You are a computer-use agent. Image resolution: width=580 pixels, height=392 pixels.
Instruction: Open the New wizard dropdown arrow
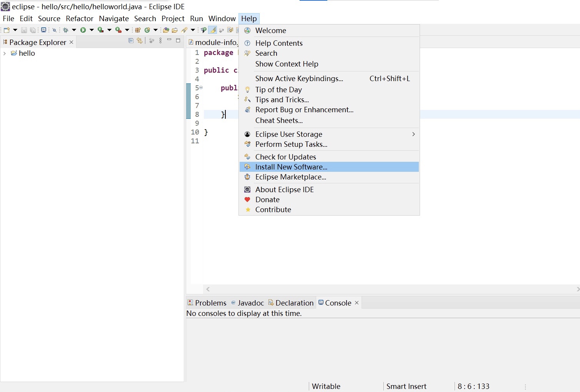click(x=15, y=30)
